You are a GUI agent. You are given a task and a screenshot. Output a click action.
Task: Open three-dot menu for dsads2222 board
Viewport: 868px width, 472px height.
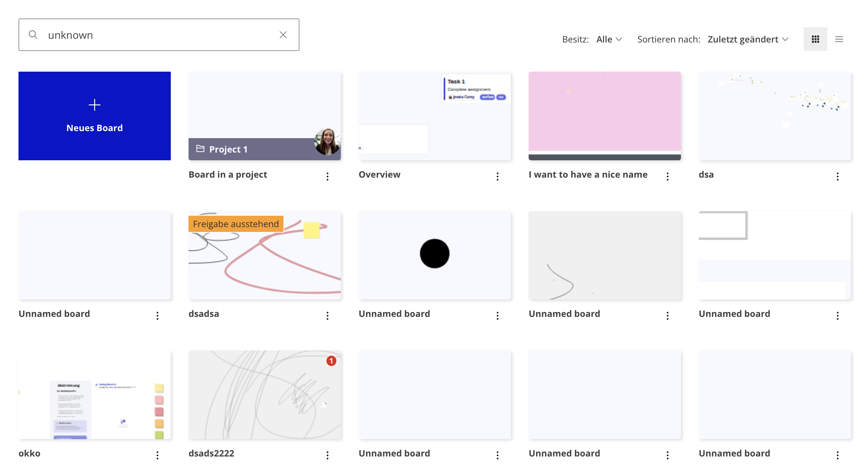point(328,455)
